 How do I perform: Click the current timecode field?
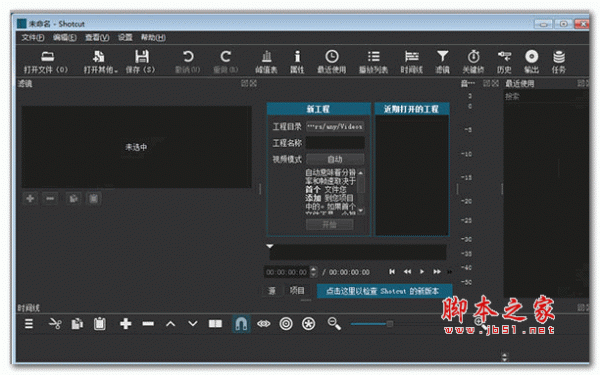287,272
